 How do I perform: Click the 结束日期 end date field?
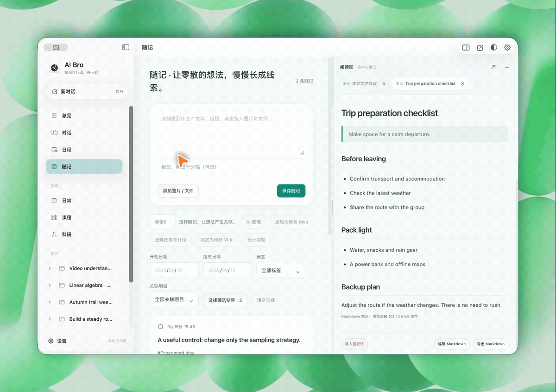coord(227,270)
